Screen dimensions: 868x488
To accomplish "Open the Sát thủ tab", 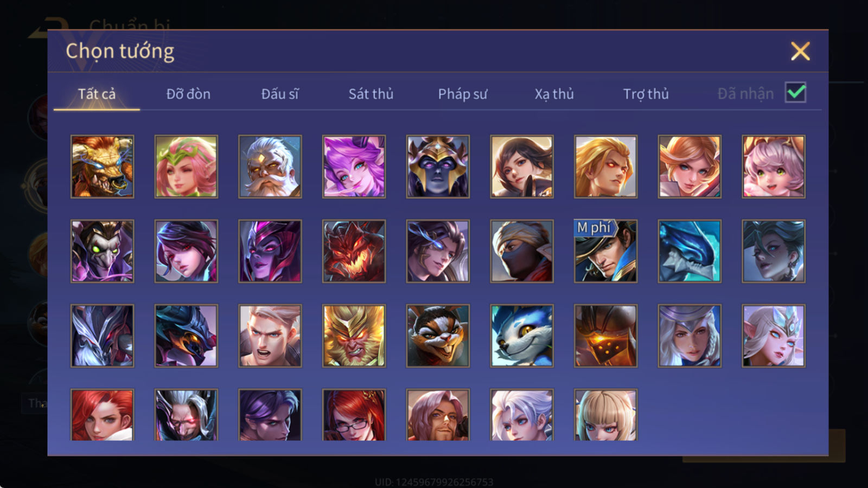I will coord(371,94).
